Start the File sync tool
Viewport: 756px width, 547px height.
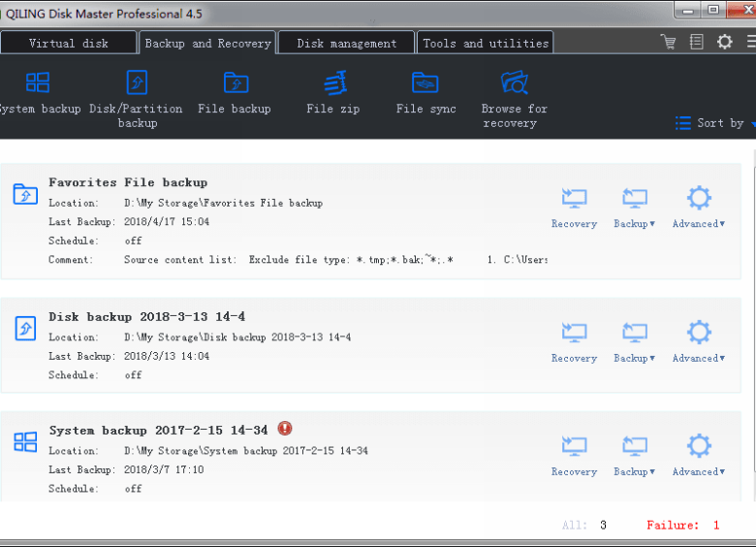point(425,92)
